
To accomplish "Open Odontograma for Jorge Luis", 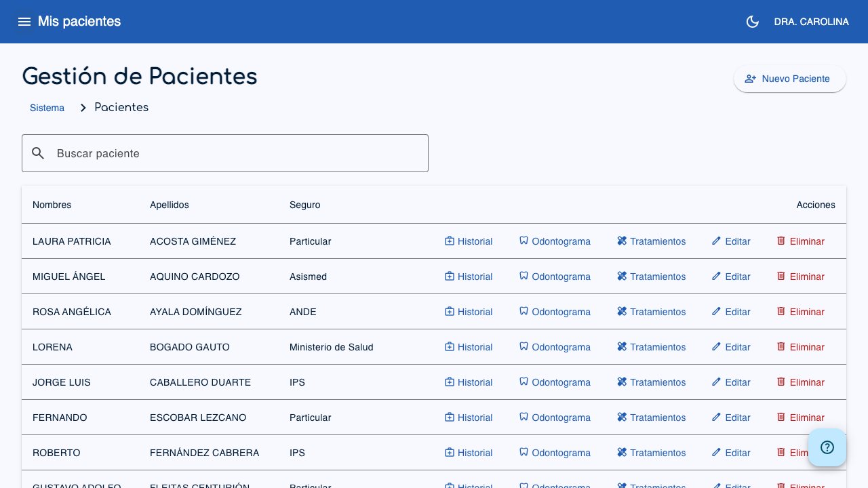I will [x=555, y=382].
